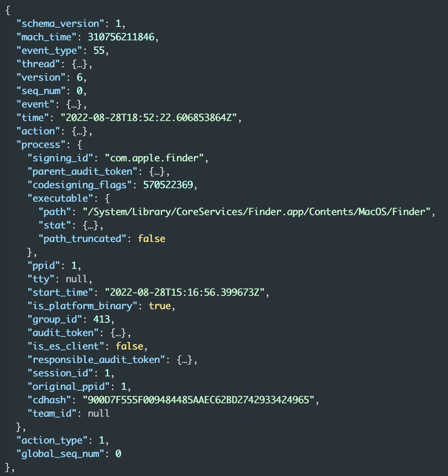The image size is (448, 476).
Task: Click the team_id null value
Action: (99, 414)
